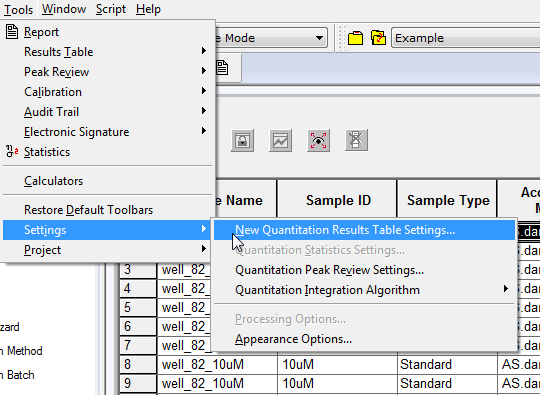The height and width of the screenshot is (395, 540).
Task: Click the Name column header
Action: tap(246, 200)
